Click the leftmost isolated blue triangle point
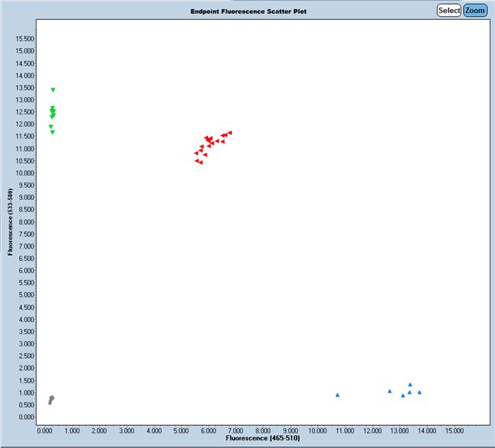This screenshot has height=448, width=495. pyautogui.click(x=337, y=395)
